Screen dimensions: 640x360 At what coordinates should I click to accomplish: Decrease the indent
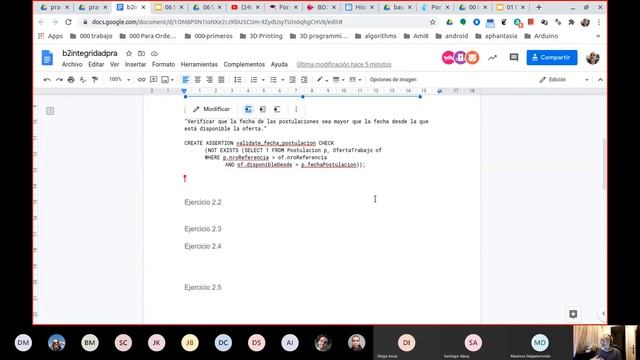click(x=292, y=80)
